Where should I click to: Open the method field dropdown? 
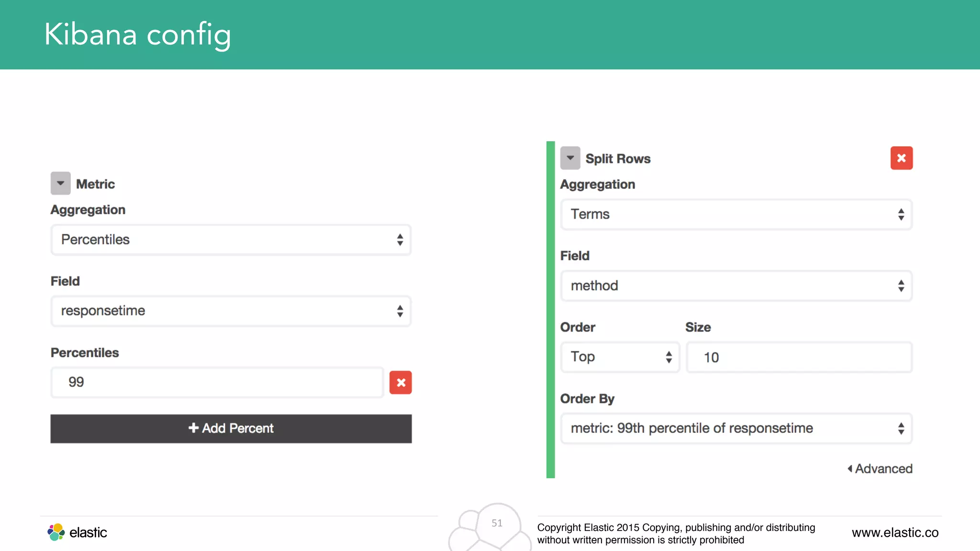(x=736, y=286)
